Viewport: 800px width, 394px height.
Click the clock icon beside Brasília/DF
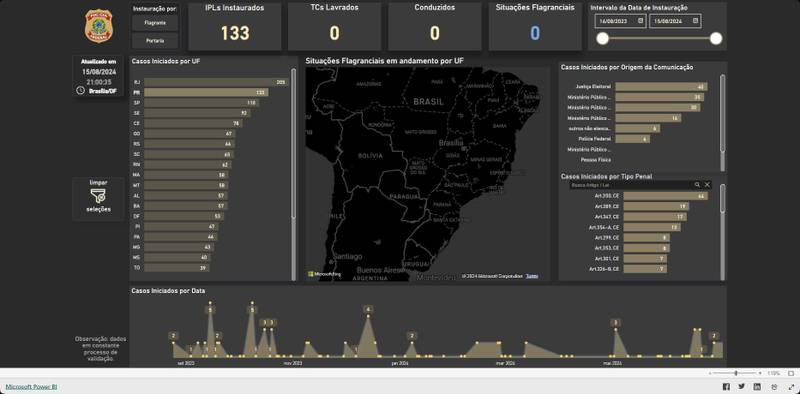(81, 90)
